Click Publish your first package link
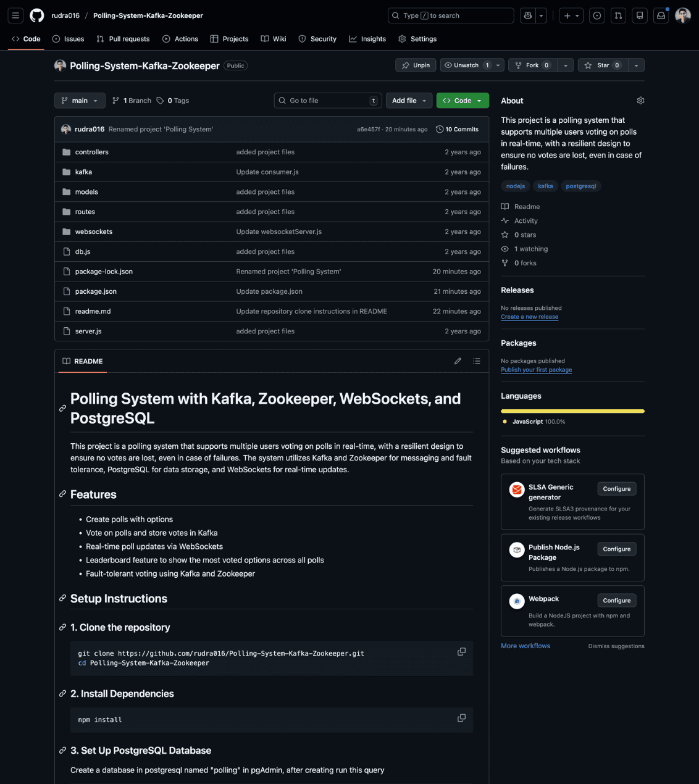The height and width of the screenshot is (784, 699). [x=536, y=370]
